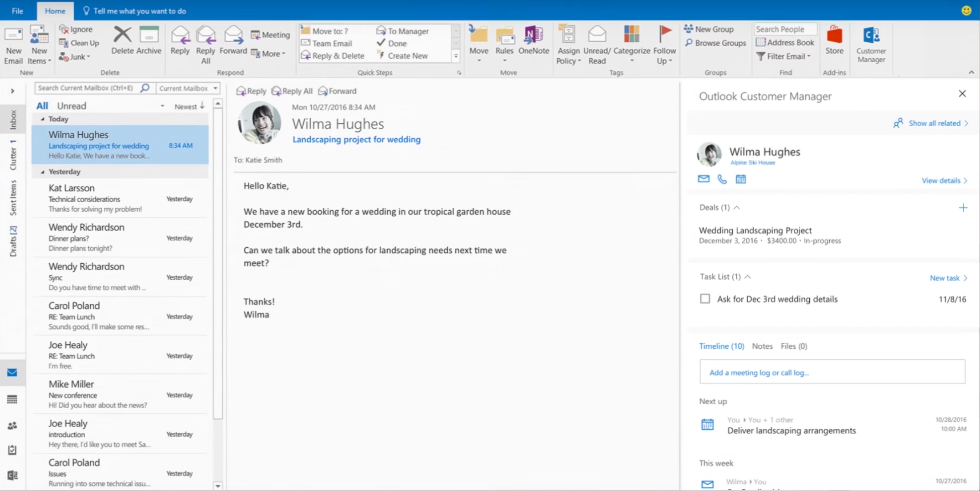
Task: Open the New Items button
Action: [x=39, y=45]
